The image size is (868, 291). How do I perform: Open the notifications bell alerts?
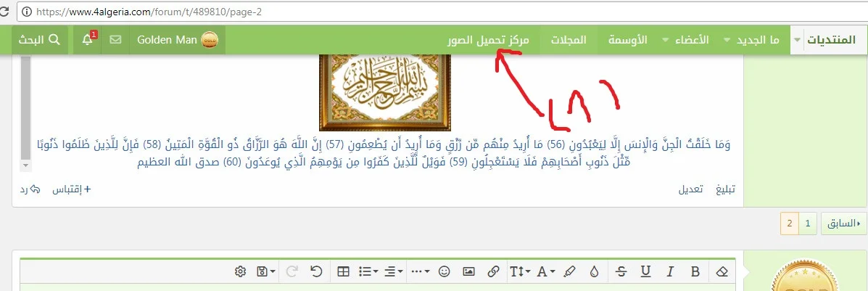pos(88,40)
